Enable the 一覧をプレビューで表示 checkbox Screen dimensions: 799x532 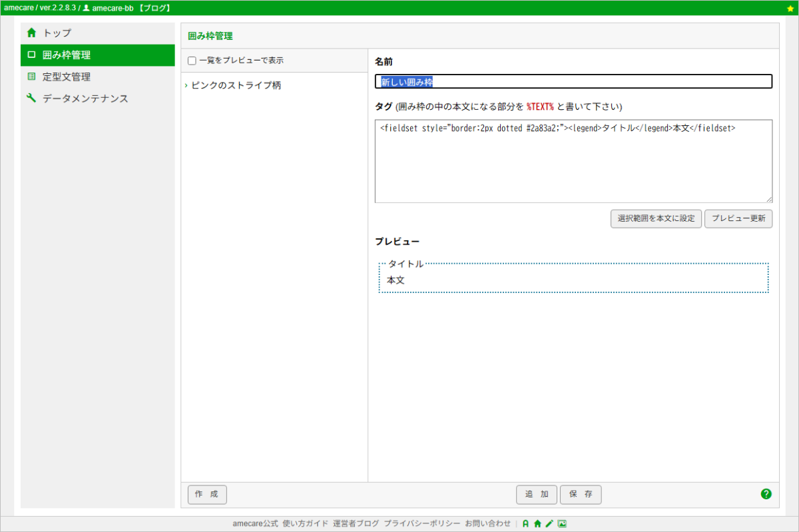(x=192, y=61)
